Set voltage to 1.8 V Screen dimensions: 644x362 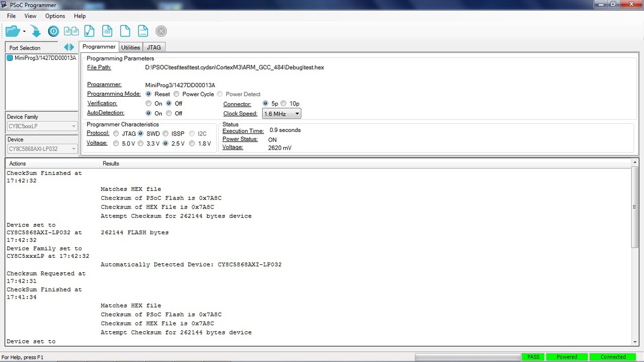point(192,143)
